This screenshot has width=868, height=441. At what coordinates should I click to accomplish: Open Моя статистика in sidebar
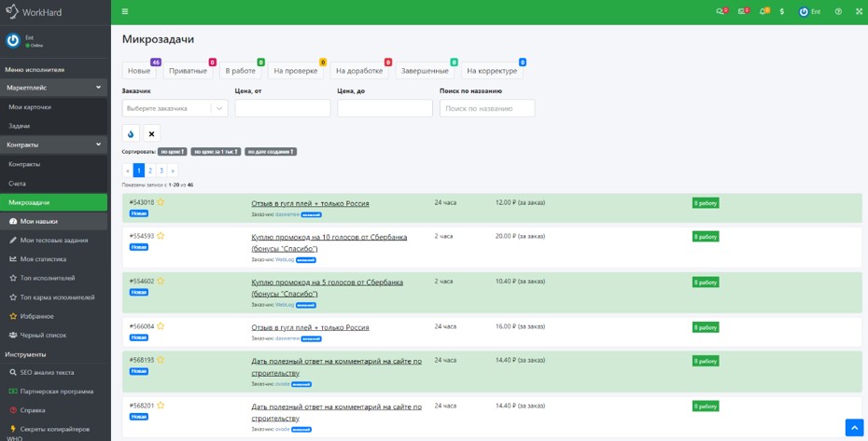(54, 259)
